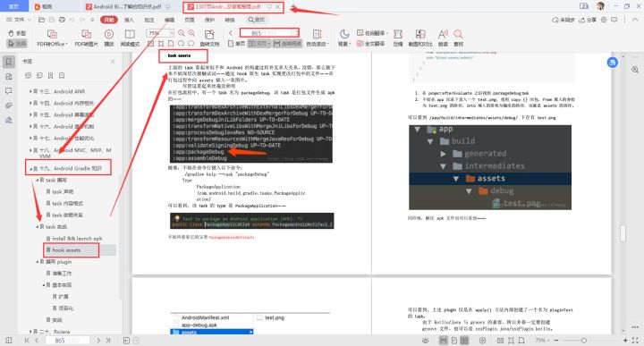The height and width of the screenshot is (346, 644).
Task: Jump to first page in status bar
Action: 27,341
